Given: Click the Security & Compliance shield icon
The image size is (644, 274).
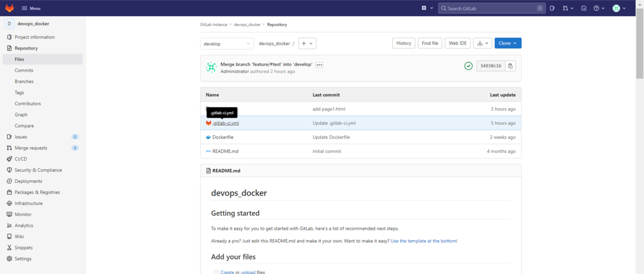Looking at the screenshot, I should coord(9,170).
